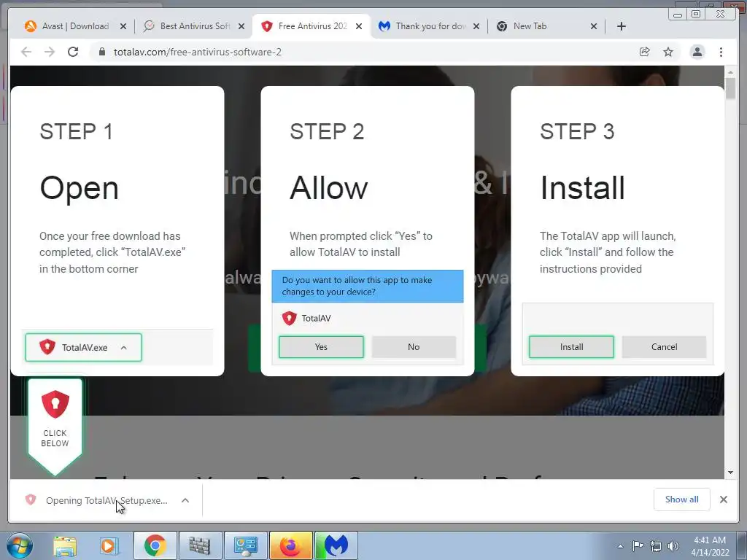Open the Chrome three-dot menu
747x560 pixels.
pos(721,52)
